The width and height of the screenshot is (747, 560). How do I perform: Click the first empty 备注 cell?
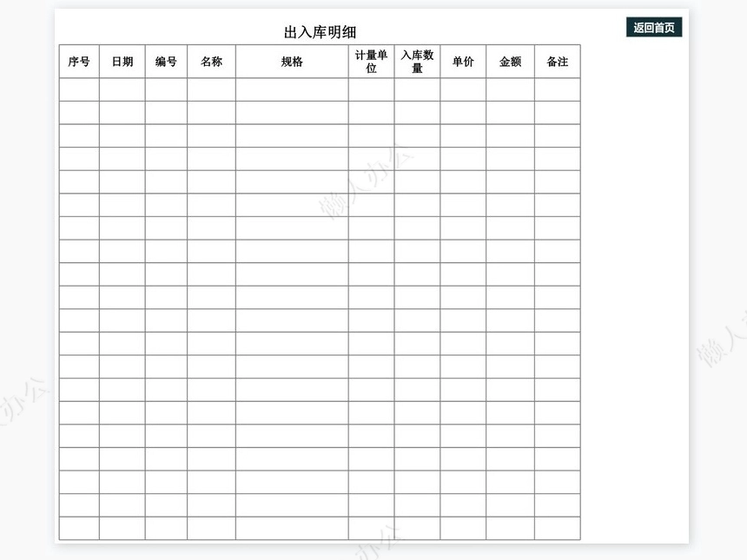pos(556,86)
